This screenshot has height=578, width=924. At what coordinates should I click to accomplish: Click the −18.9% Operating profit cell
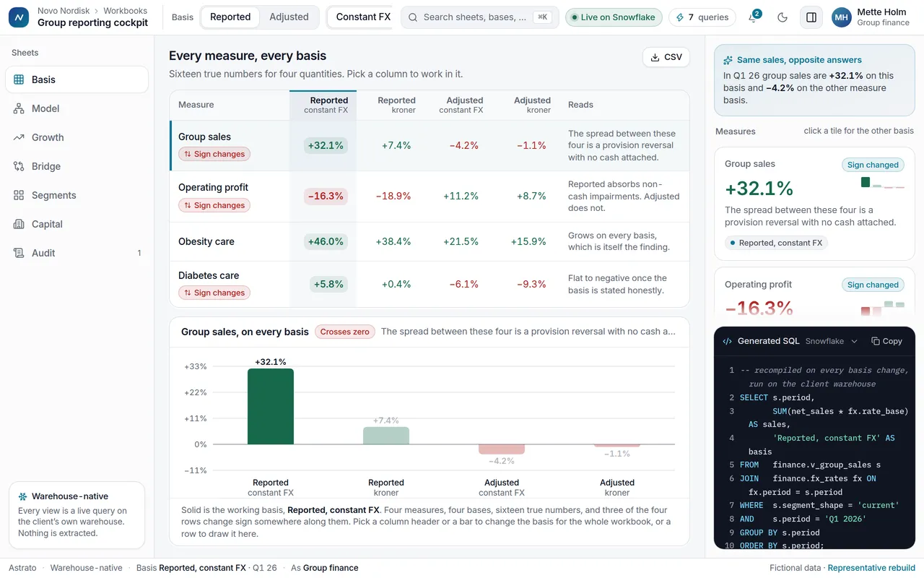pos(393,196)
